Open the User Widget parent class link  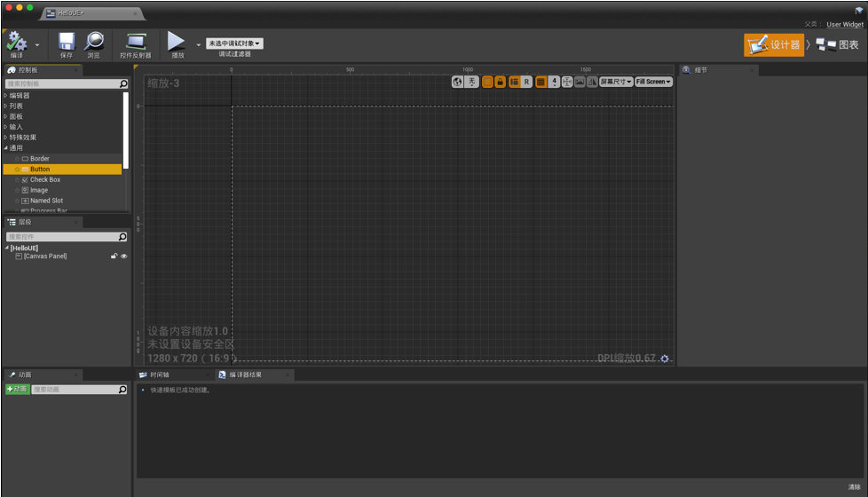pyautogui.click(x=845, y=24)
